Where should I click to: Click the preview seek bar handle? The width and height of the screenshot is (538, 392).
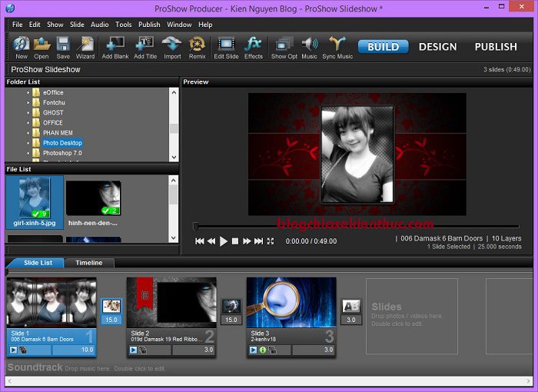[196, 226]
